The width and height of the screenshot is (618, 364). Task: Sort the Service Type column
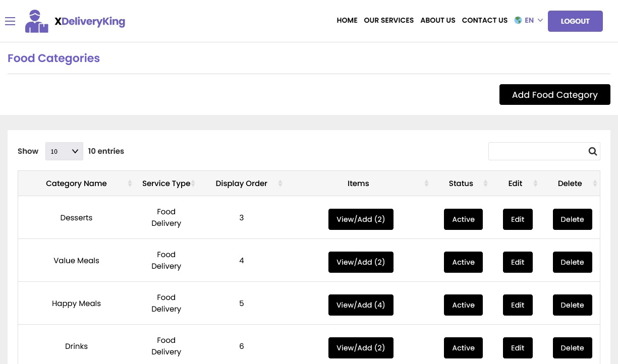166,183
